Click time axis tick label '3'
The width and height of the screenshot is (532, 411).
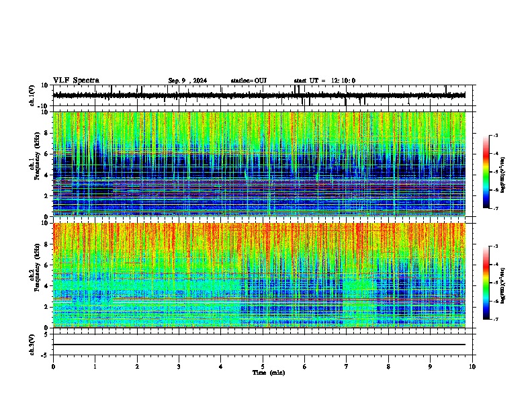coord(179,366)
